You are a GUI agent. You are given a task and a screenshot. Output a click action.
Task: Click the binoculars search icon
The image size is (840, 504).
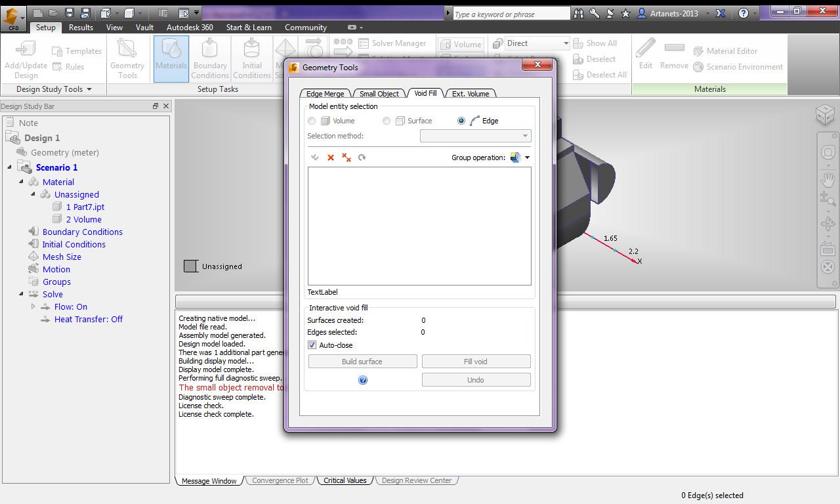[579, 13]
